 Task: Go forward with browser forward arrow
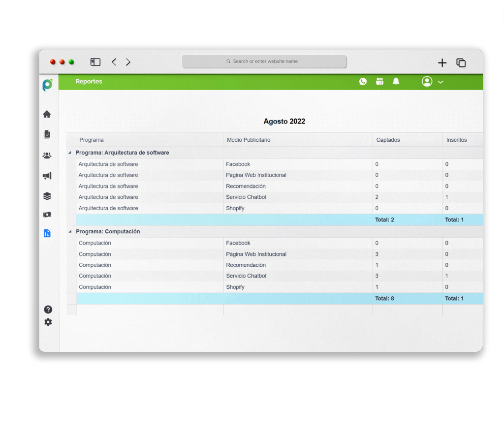128,62
